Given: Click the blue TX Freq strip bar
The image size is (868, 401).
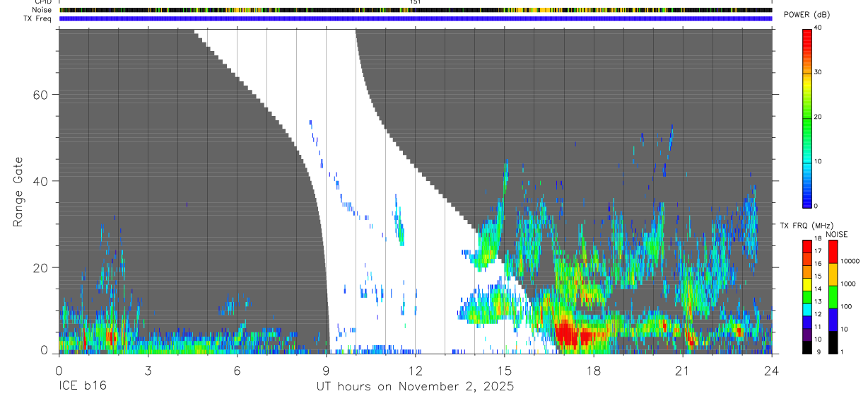Looking at the screenshot, I should tap(416, 18).
